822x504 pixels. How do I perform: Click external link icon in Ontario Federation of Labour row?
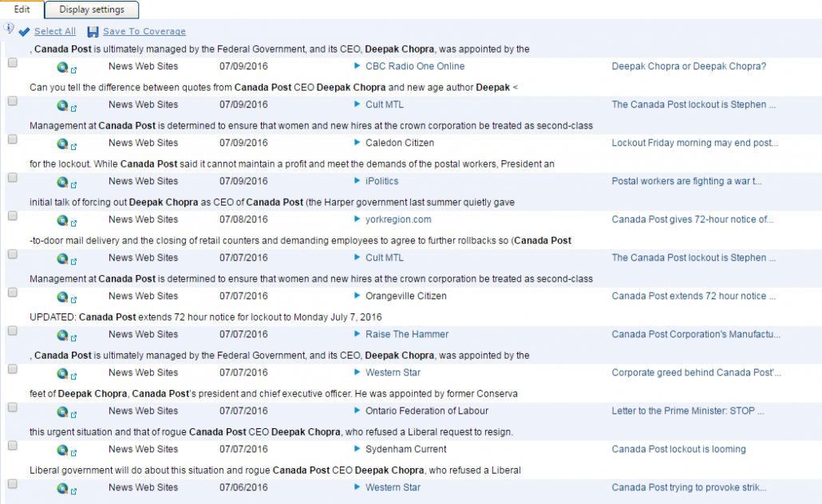click(x=74, y=414)
